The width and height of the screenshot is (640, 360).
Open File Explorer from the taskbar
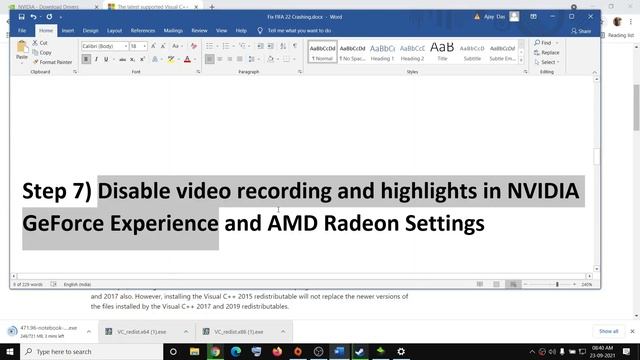(x=194, y=351)
